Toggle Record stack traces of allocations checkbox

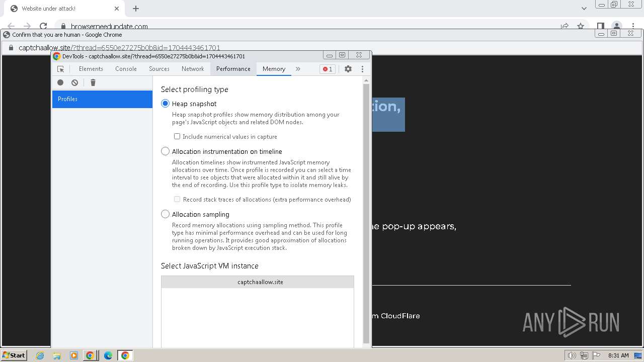177,199
